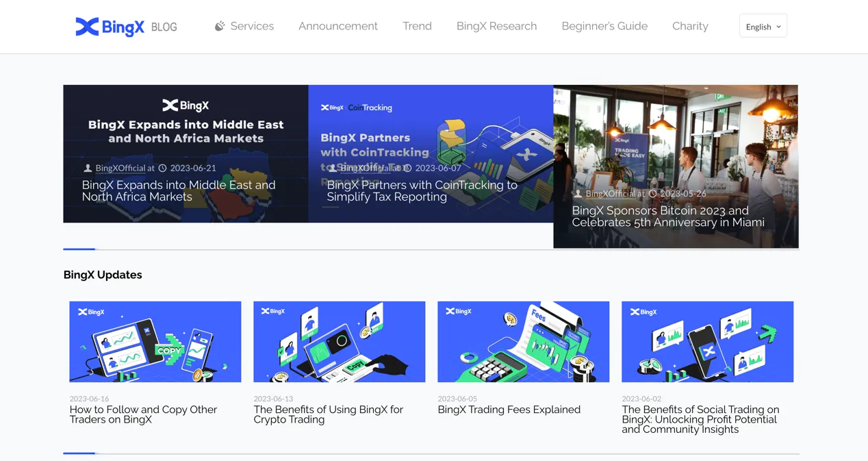Open the Social Trading benefits thumbnail
Viewport: 868px width, 461px height.
point(708,342)
